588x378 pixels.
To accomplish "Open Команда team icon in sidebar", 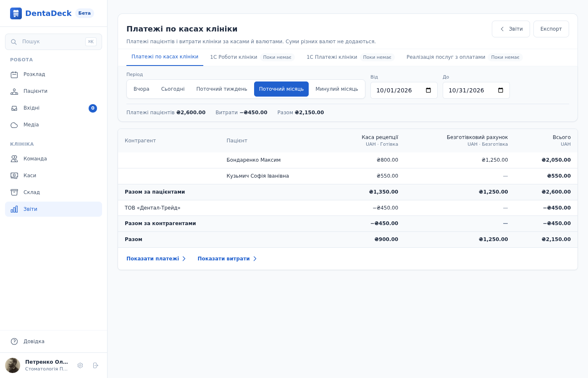I will [14, 159].
